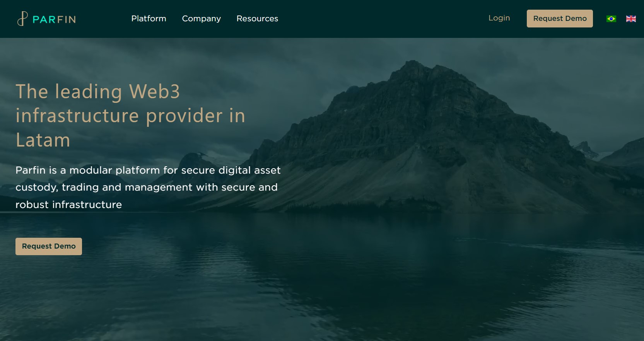644x341 pixels.
Task: Open the Company menu
Action: [201, 19]
